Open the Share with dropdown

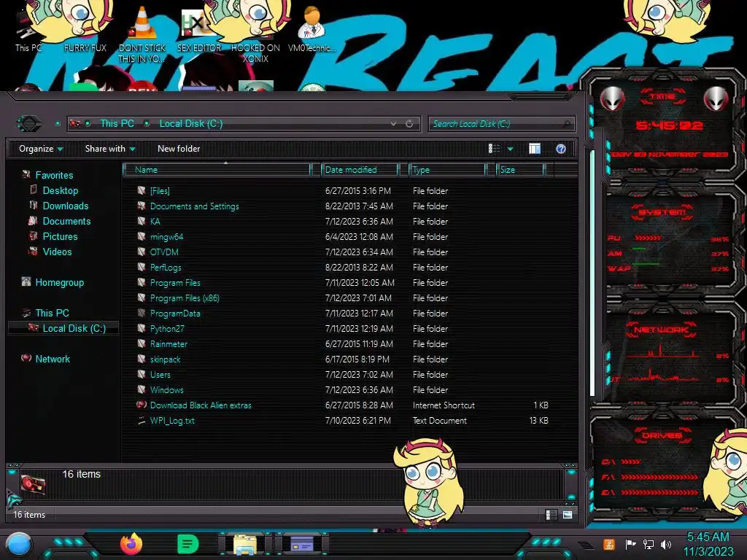[110, 149]
